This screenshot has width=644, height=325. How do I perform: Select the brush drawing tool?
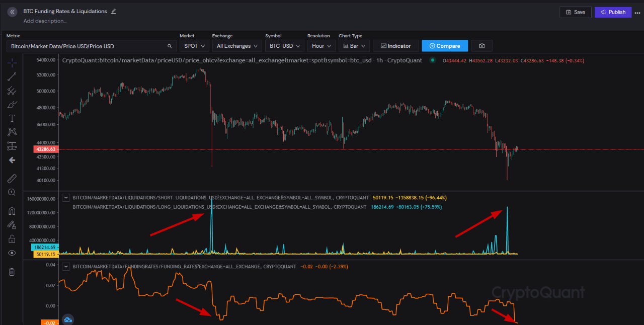click(12, 105)
